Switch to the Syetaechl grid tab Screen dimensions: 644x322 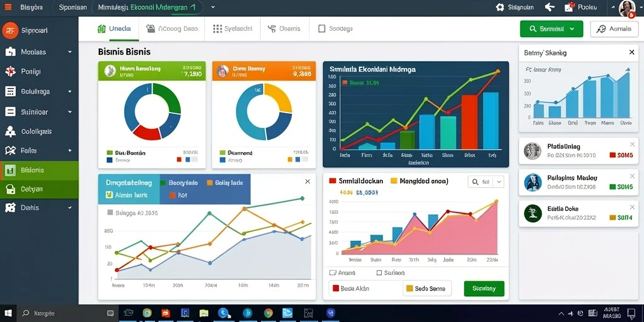(233, 29)
